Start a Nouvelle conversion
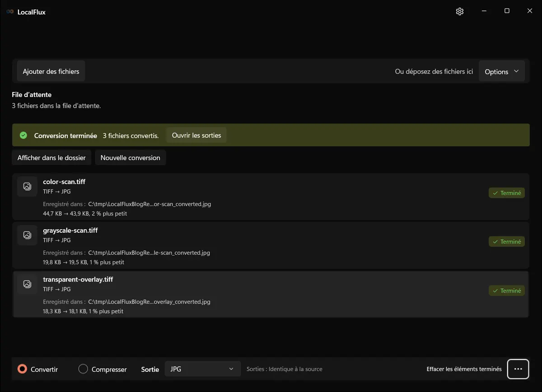This screenshot has height=392, width=542. 131,157
